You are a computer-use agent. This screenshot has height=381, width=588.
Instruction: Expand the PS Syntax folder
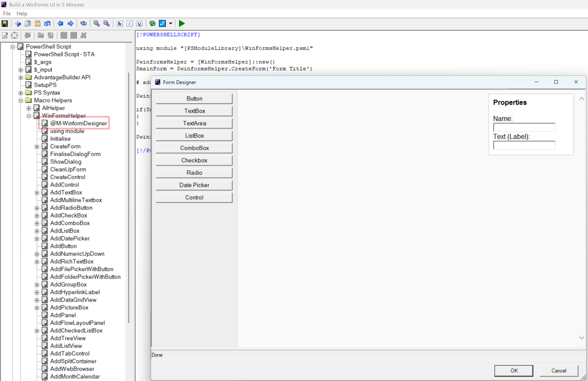[21, 93]
